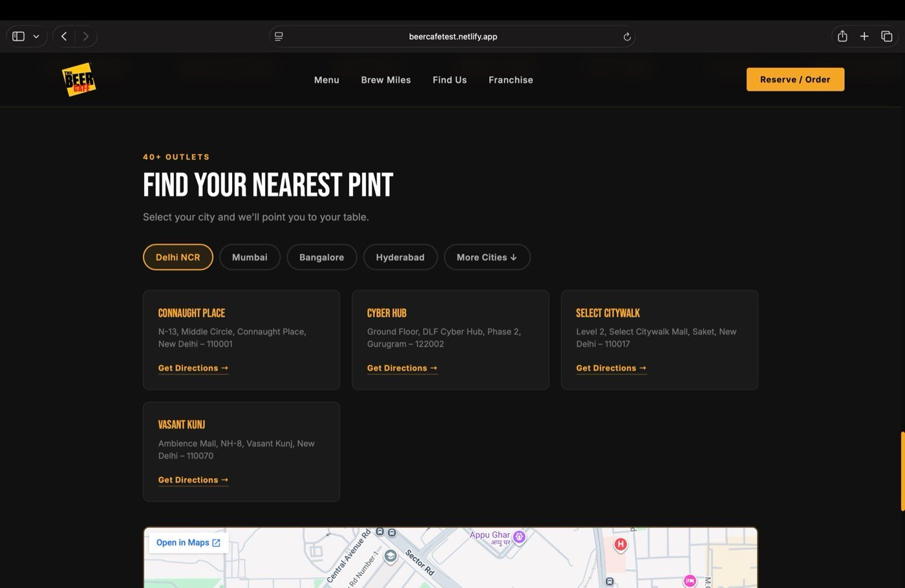Get directions to Select Citywalk outlet
The width and height of the screenshot is (905, 588).
coord(611,368)
